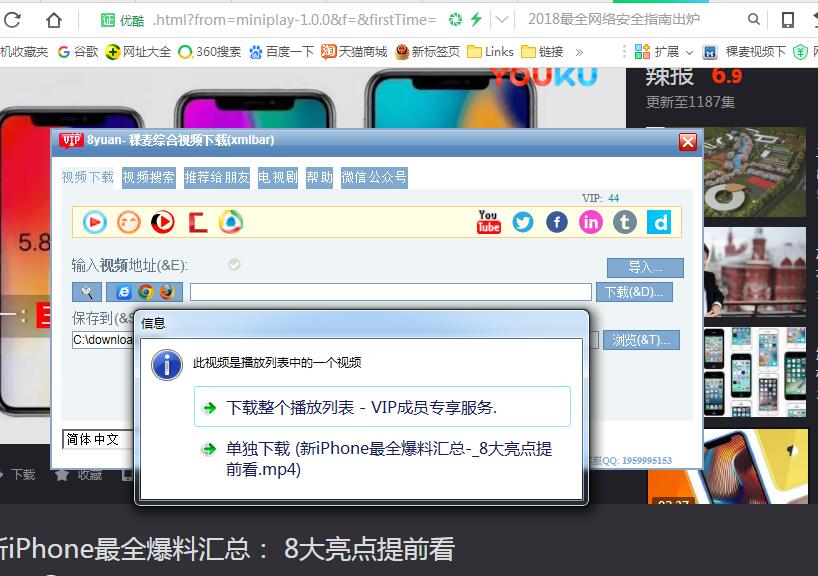Open the hammer and wrench tools button

(x=87, y=292)
